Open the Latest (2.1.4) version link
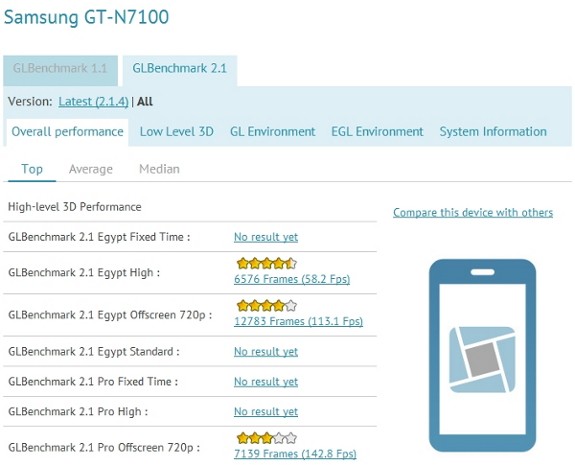This screenshot has width=575, height=465. coord(93,102)
